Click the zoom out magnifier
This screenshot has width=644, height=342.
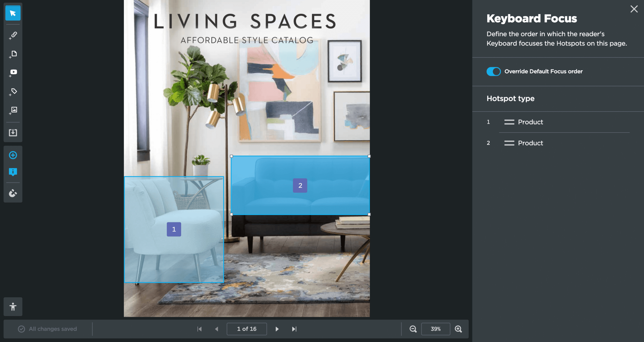pos(413,329)
